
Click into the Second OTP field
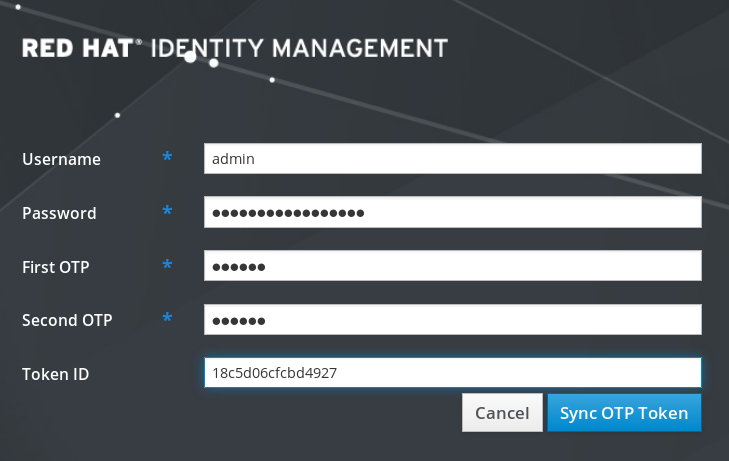[452, 319]
